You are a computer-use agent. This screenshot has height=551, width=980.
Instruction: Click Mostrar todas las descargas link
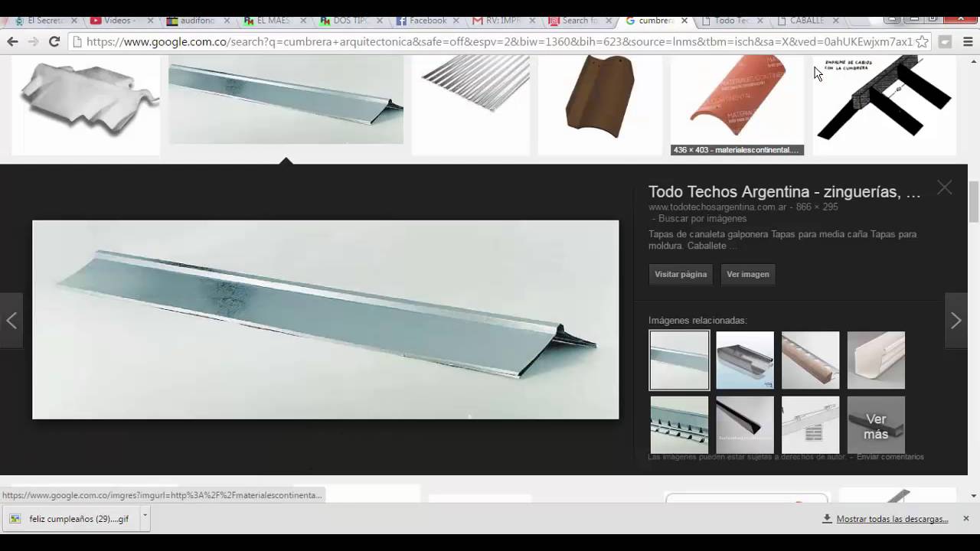click(892, 519)
